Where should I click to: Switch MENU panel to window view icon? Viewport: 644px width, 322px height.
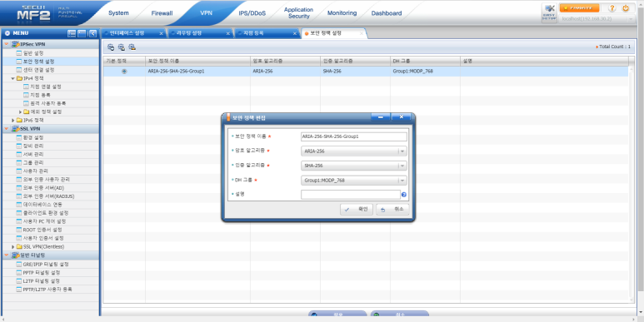[82, 33]
